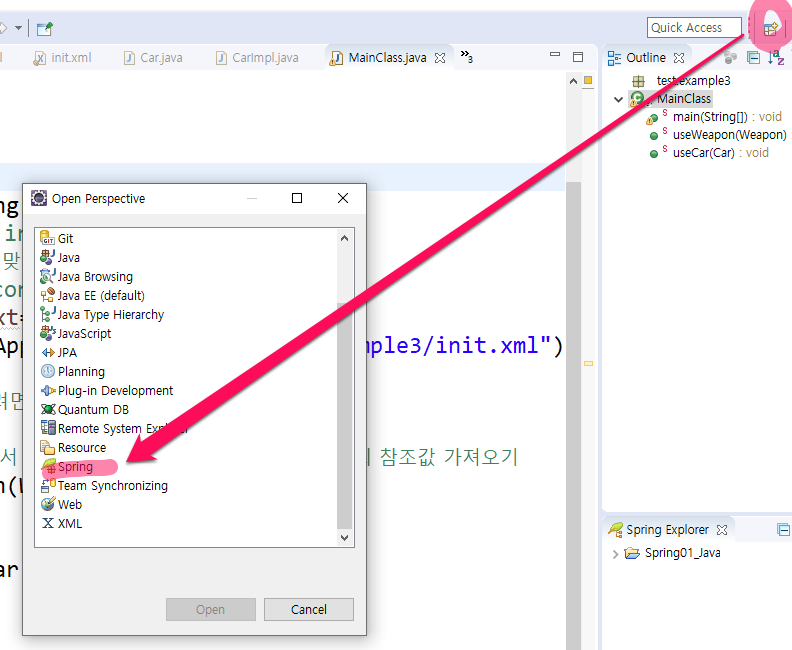Image resolution: width=792 pixels, height=650 pixels.
Task: Click the disabled Open button
Action: (x=211, y=610)
